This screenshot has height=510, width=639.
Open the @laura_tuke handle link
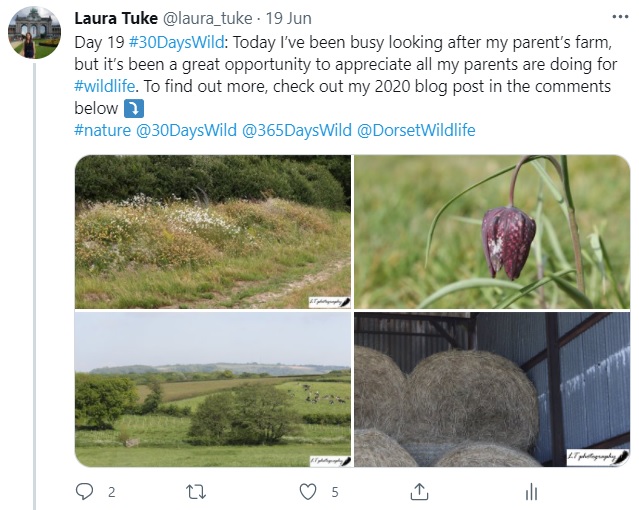pos(211,19)
